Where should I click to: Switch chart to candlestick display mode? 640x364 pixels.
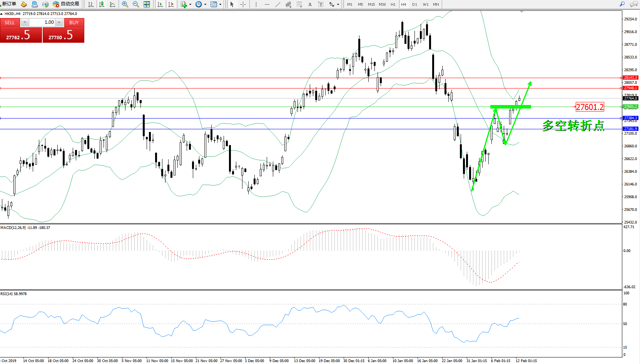(x=102, y=4)
